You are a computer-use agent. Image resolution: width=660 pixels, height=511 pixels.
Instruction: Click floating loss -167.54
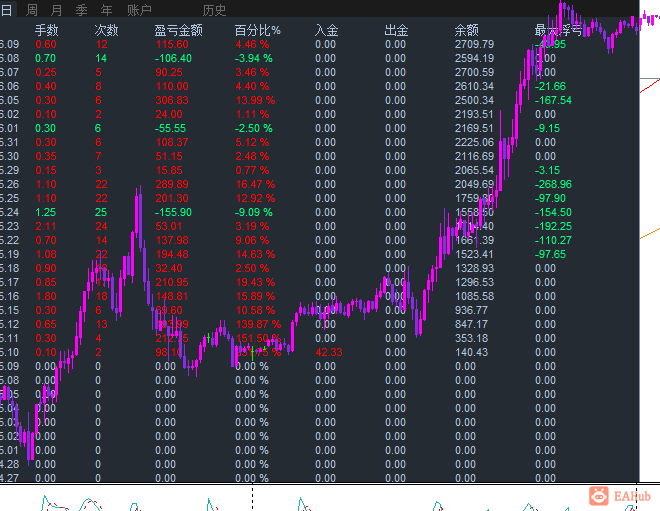pos(553,100)
